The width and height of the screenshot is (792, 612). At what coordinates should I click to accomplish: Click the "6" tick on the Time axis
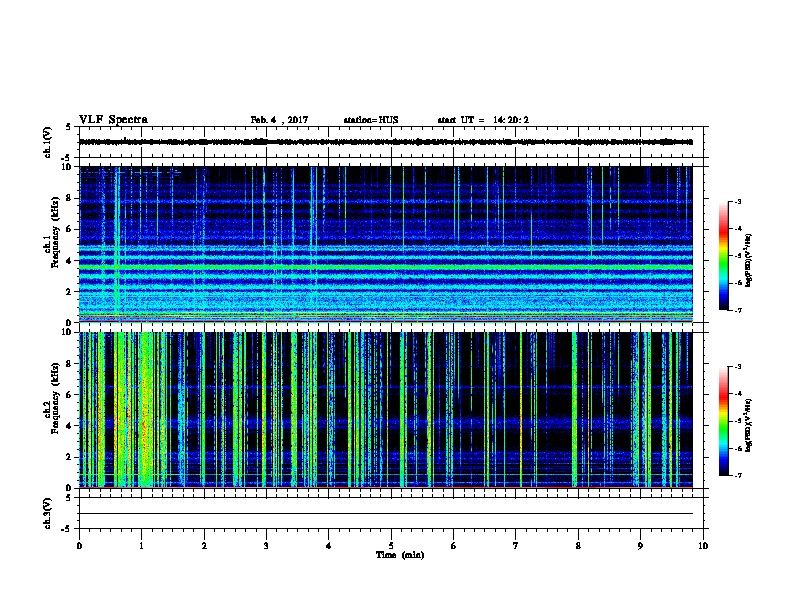[x=454, y=546]
